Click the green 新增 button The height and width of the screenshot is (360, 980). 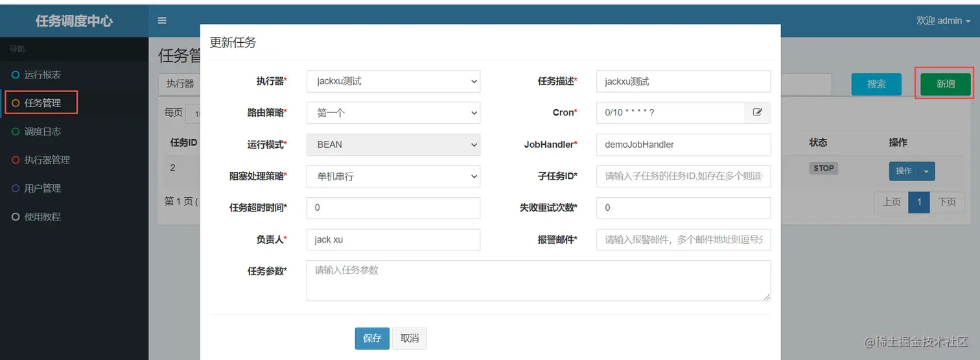tap(946, 84)
